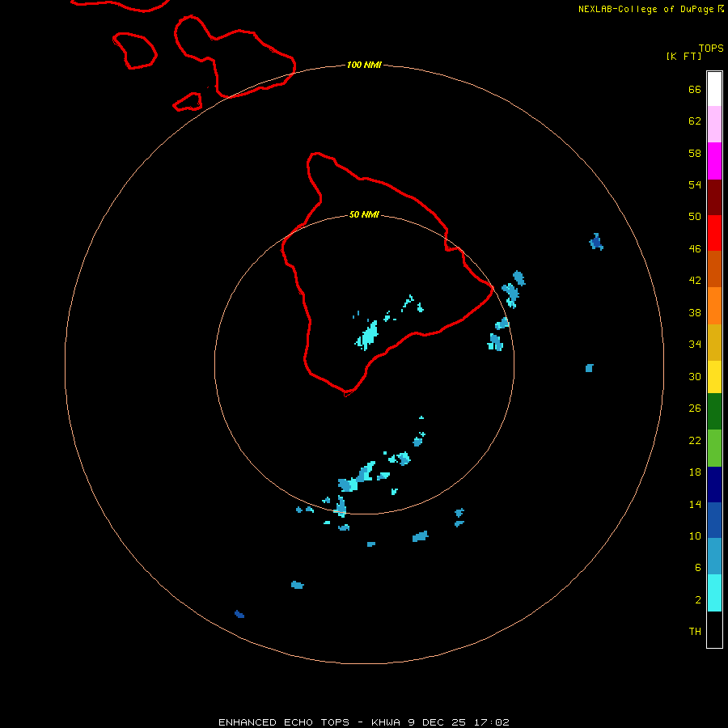Click the 100 NMI range ring label
Screen dimensions: 728x728
[364, 65]
